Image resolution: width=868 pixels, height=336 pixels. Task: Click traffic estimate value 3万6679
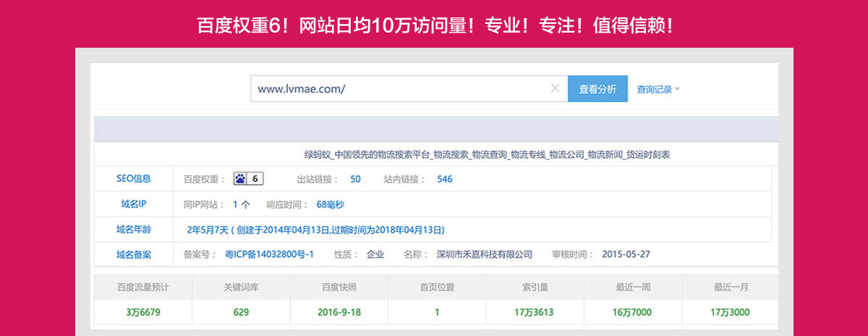tap(142, 312)
